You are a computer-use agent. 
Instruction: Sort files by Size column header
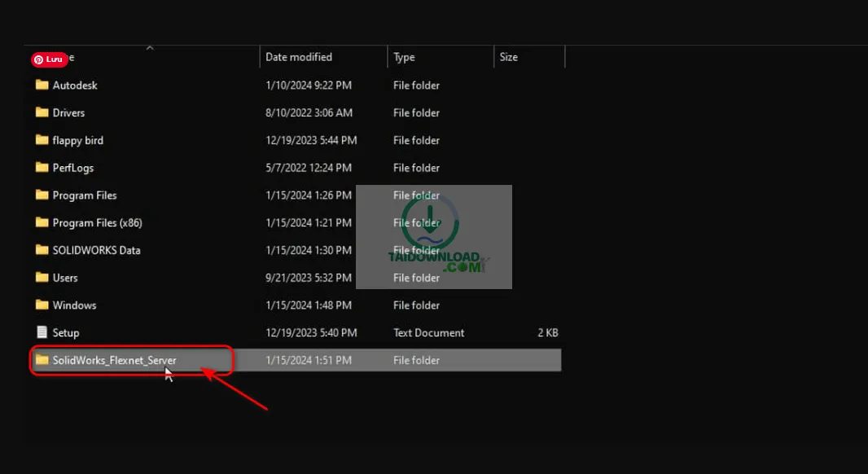click(509, 57)
